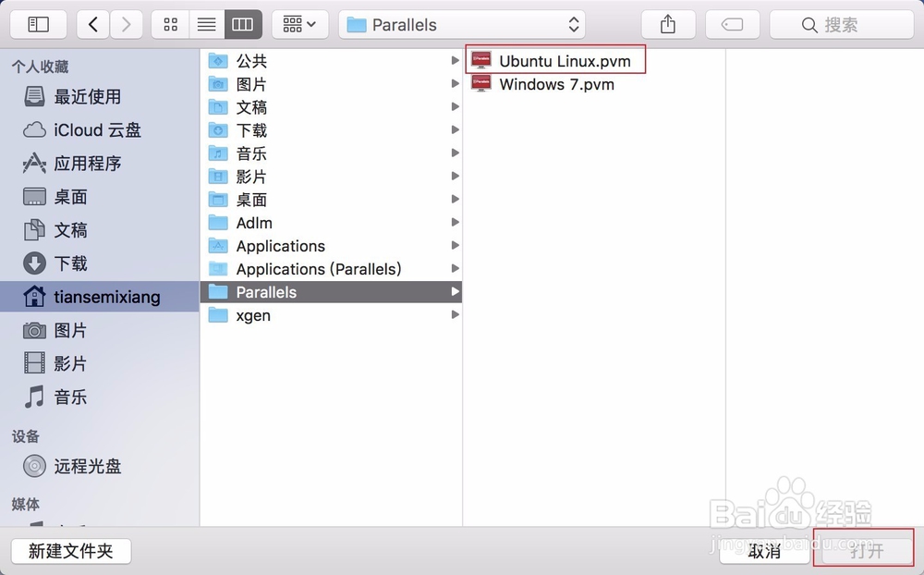Expand the Applications (Parallels) arrow
This screenshot has height=575, width=924.
pos(455,269)
